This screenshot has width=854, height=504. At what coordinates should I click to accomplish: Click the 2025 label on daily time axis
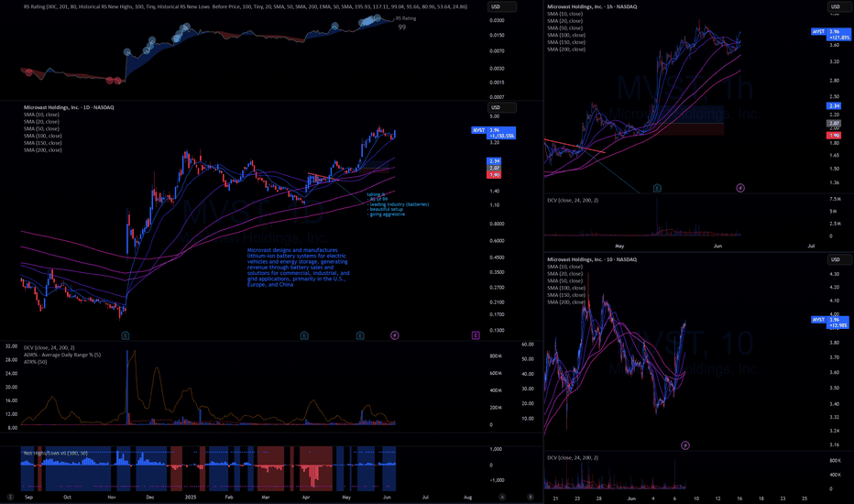(x=191, y=497)
